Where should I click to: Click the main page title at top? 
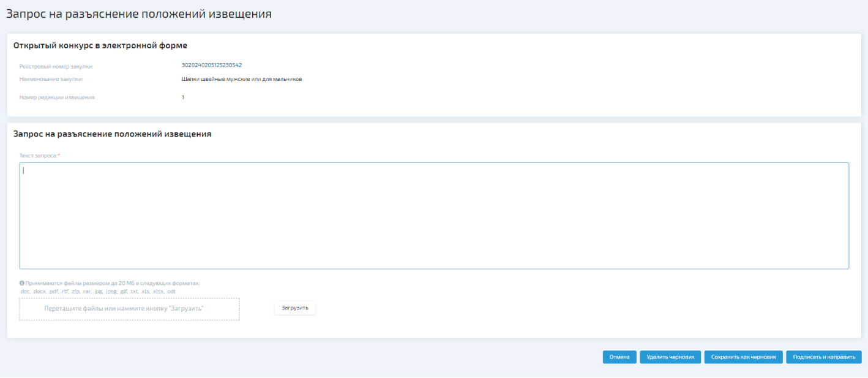coord(139,14)
